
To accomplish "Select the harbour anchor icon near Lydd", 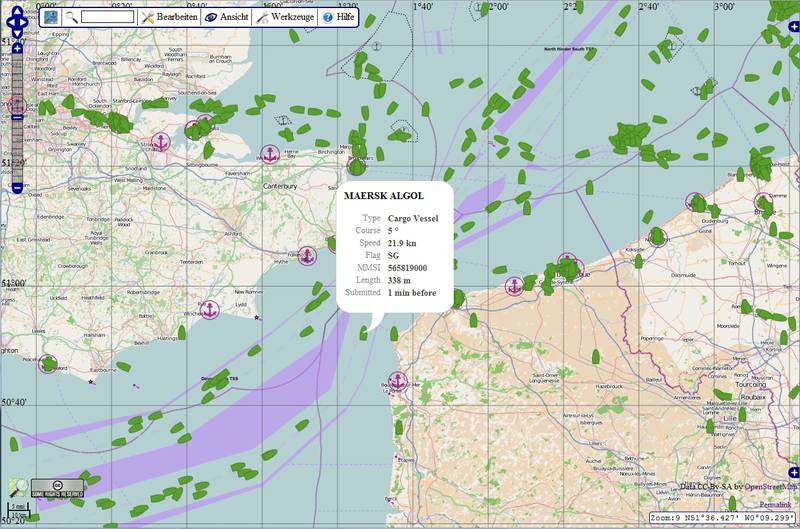I will [209, 310].
